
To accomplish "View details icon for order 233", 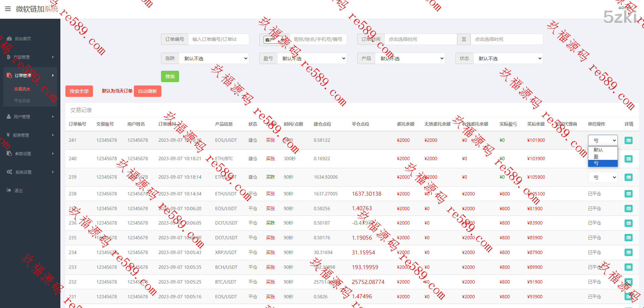I will click(628, 267).
